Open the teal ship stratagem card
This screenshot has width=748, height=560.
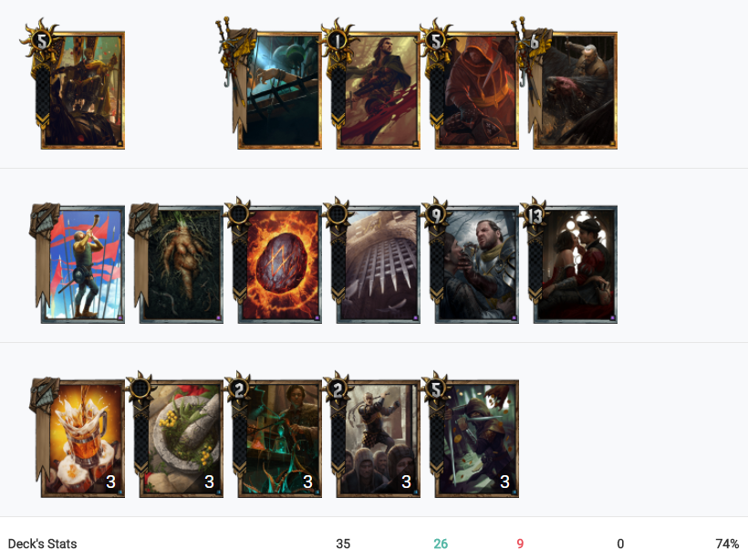[x=279, y=90]
